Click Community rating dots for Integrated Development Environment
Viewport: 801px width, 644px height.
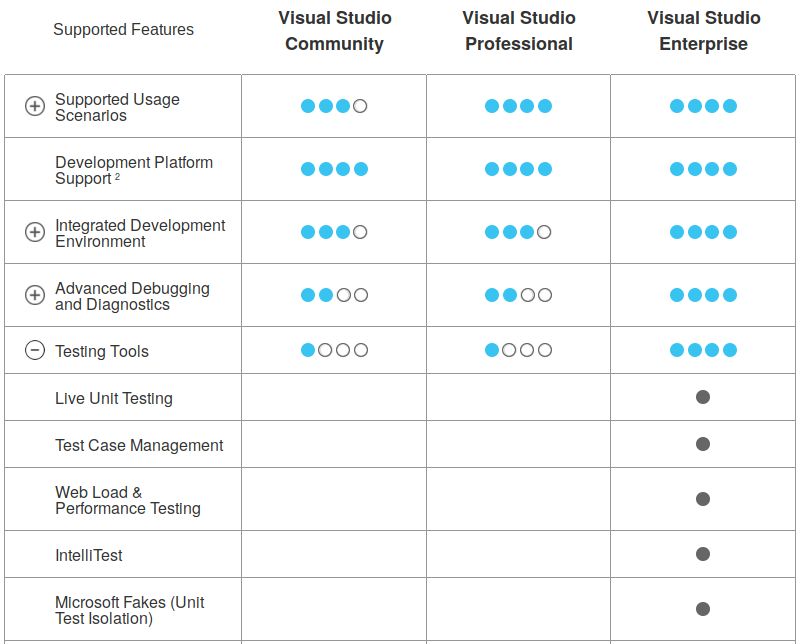pyautogui.click(x=334, y=232)
